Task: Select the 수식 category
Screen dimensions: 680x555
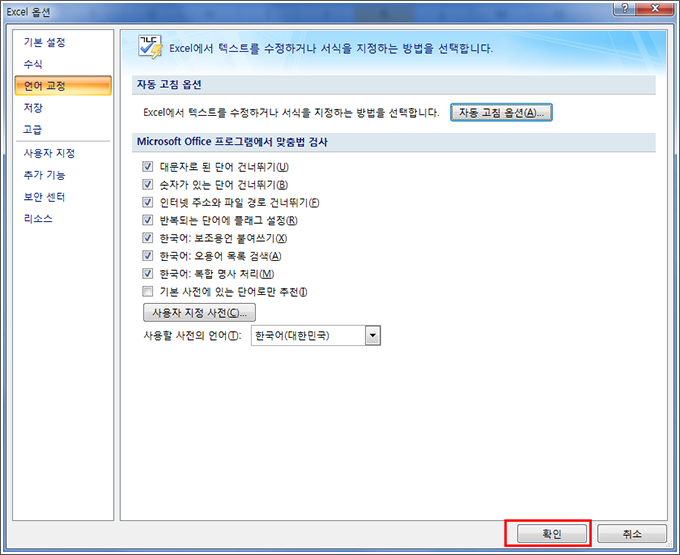Action: [x=33, y=64]
